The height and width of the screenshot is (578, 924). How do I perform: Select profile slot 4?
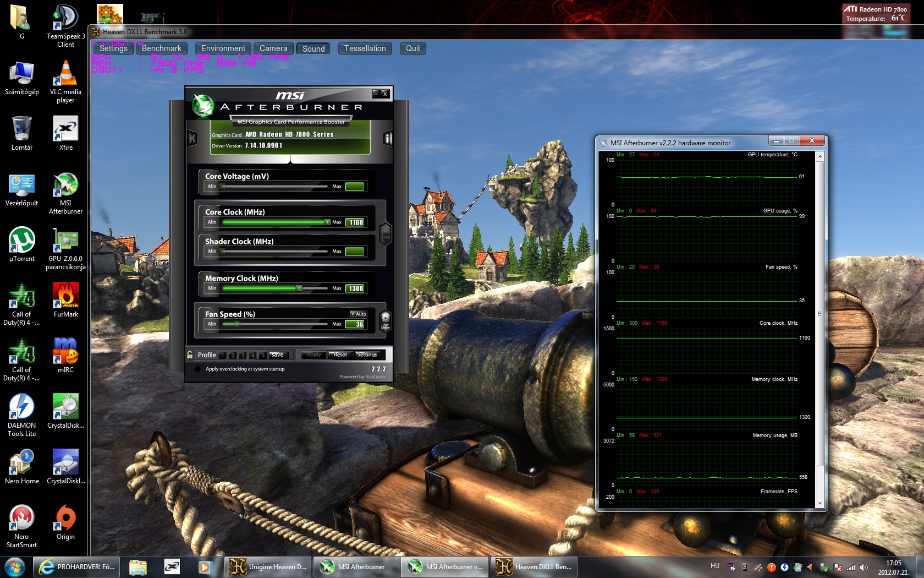pyautogui.click(x=252, y=355)
